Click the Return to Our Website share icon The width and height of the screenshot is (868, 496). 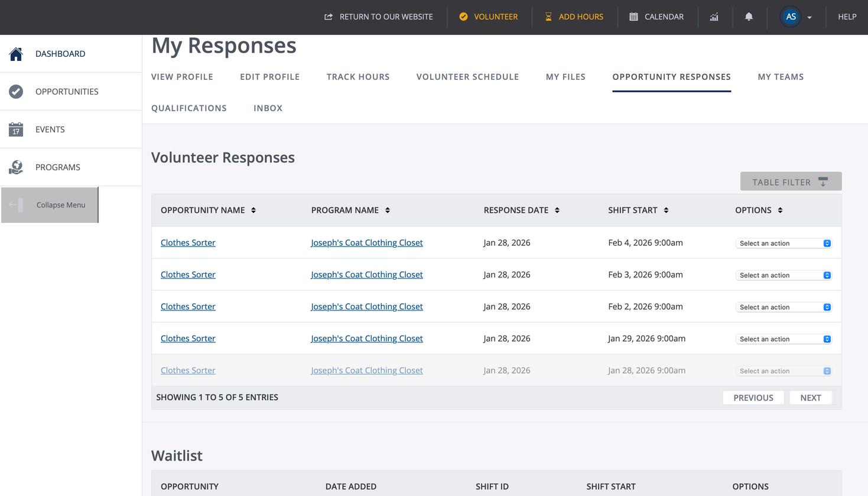(x=329, y=17)
